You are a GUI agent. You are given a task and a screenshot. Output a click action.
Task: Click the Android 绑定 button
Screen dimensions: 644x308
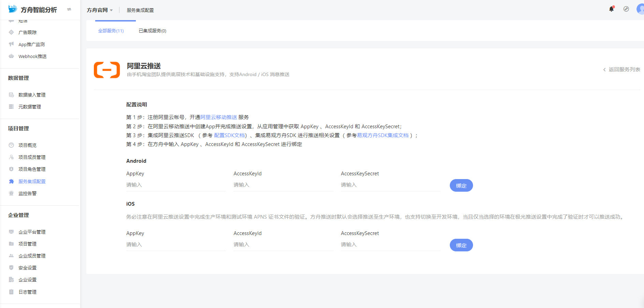(461, 186)
